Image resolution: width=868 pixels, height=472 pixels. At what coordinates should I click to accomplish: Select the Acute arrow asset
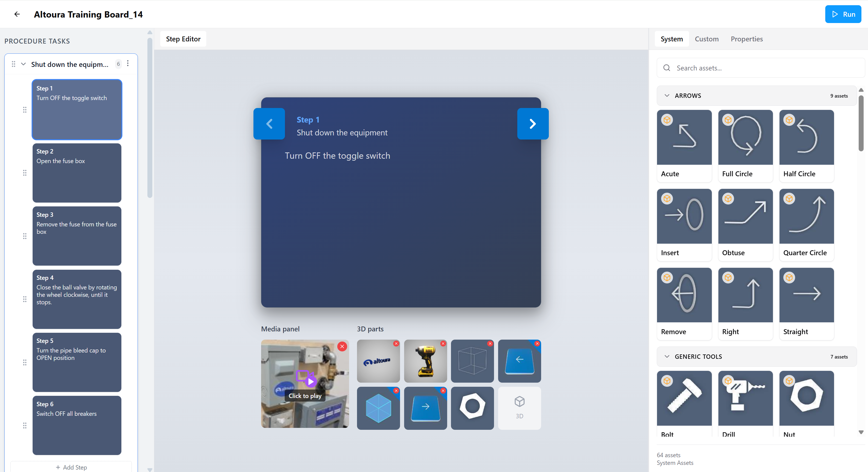click(684, 146)
